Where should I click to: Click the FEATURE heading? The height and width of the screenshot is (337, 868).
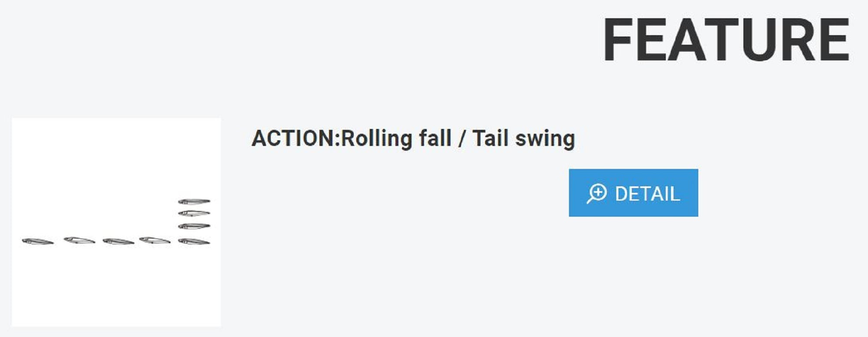(x=726, y=40)
